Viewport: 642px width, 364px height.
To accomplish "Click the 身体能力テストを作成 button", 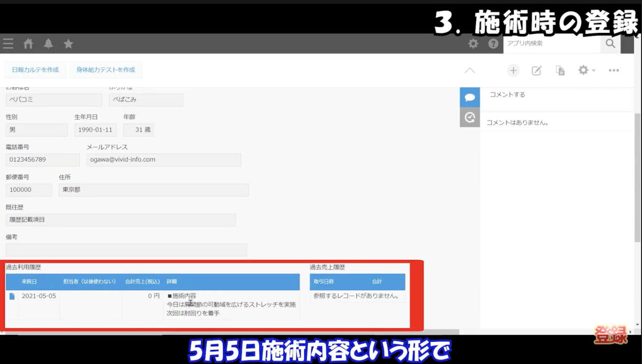I will (x=105, y=70).
